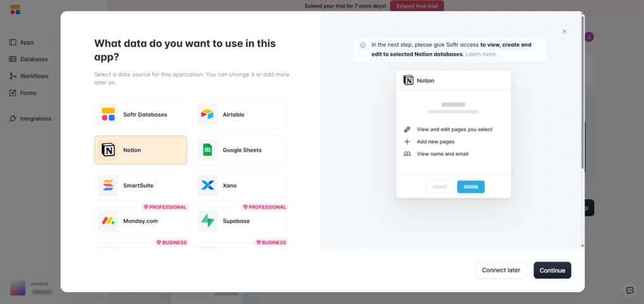Choose the Xano data source icon
This screenshot has width=644, height=304.
(x=207, y=185)
